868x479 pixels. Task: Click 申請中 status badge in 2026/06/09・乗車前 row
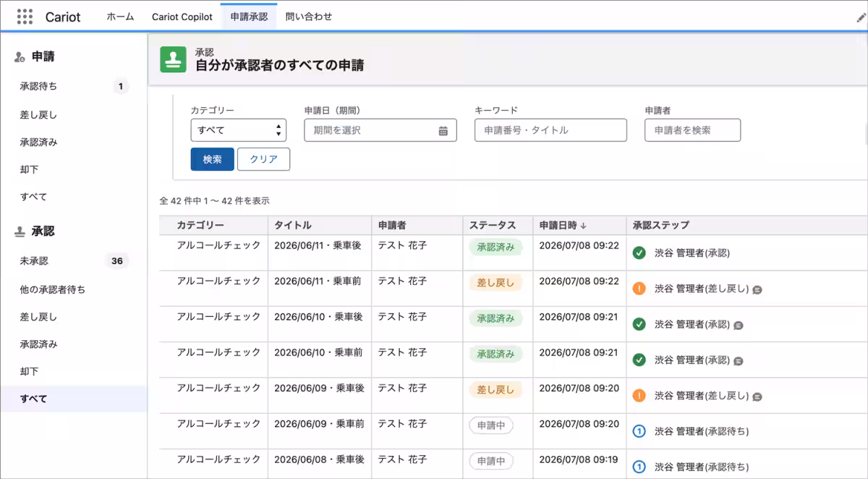tap(491, 425)
